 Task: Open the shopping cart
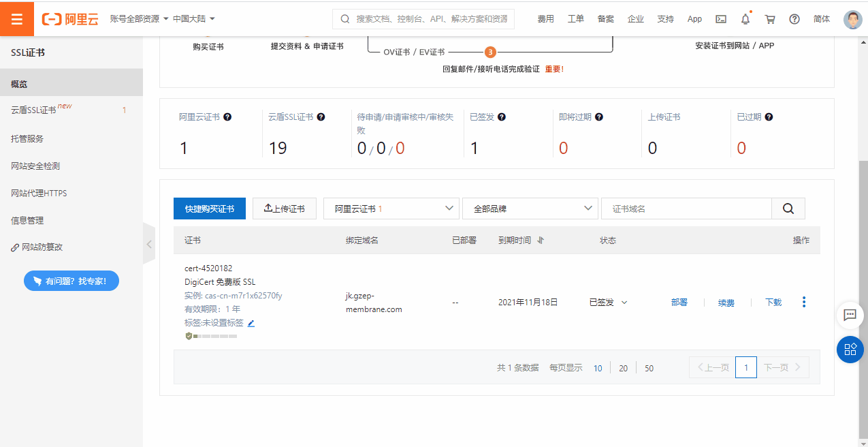pyautogui.click(x=770, y=19)
